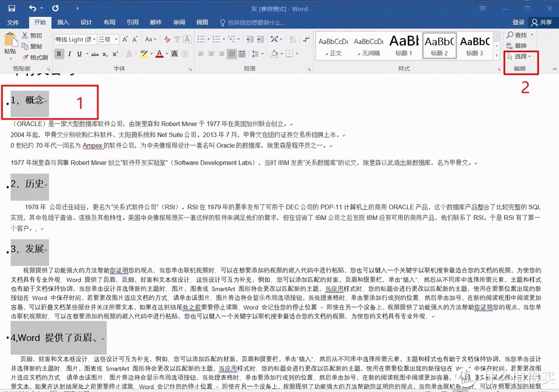Apply the 标题 2 style from the gallery
Viewport: 559px width, 392px height.
tap(439, 45)
